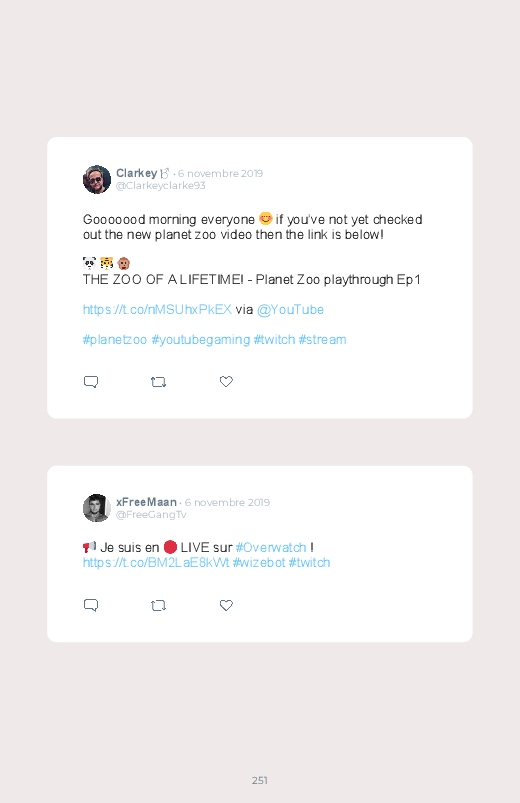Open the #youtubegaming hashtag
Image resolution: width=520 pixels, height=803 pixels.
pos(201,340)
